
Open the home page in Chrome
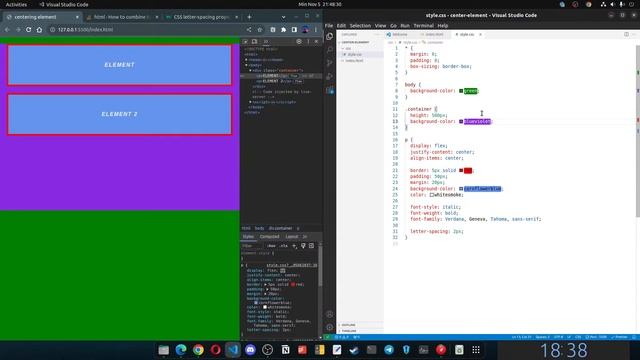39,30
